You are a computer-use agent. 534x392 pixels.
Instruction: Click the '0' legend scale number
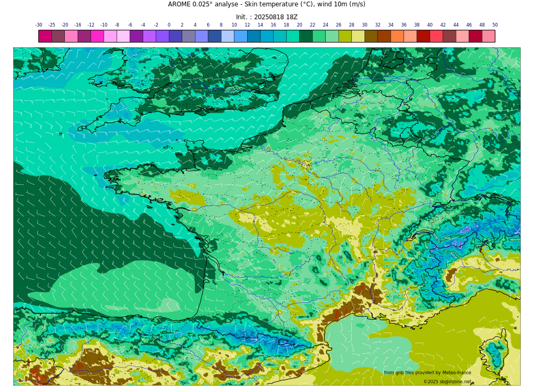169,25
